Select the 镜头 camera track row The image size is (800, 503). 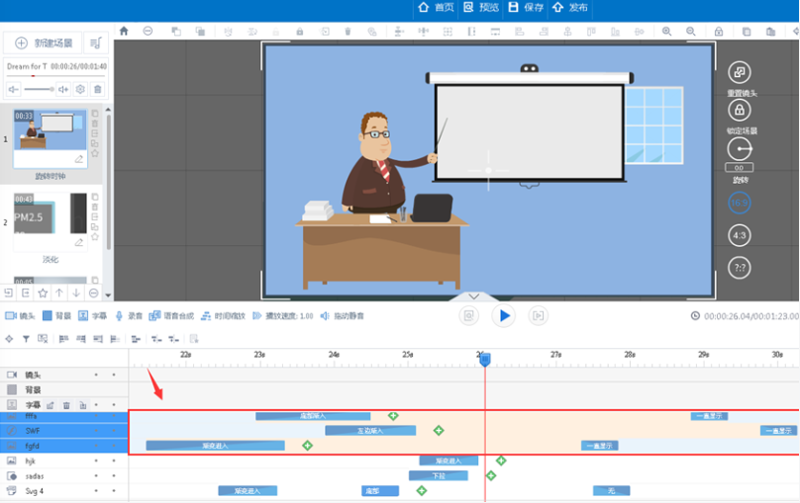[x=64, y=374]
